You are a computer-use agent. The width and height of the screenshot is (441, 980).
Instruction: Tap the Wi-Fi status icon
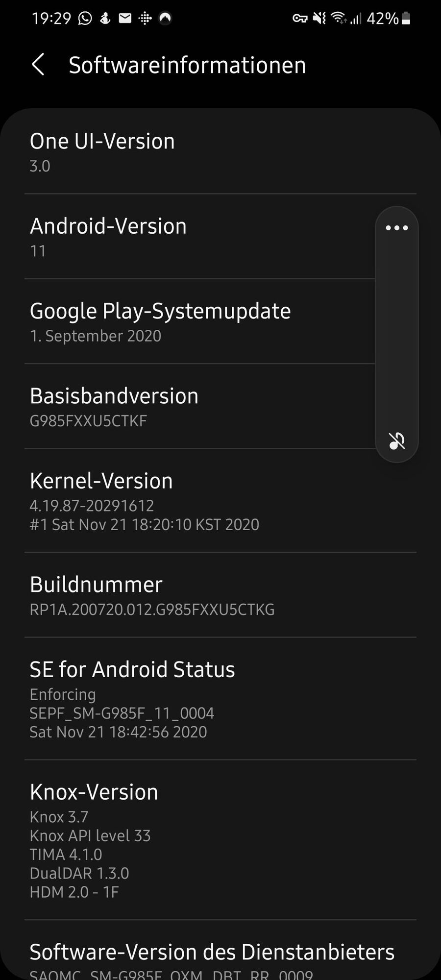[x=338, y=19]
